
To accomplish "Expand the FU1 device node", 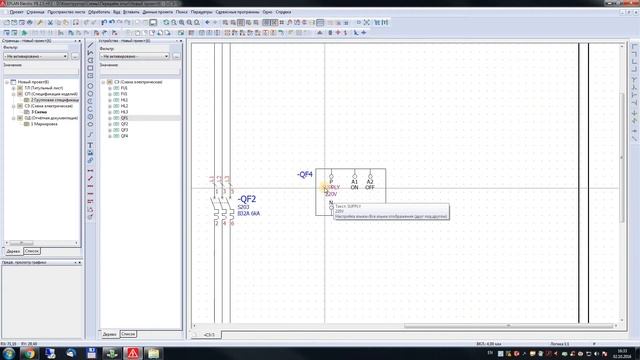I will point(110,88).
